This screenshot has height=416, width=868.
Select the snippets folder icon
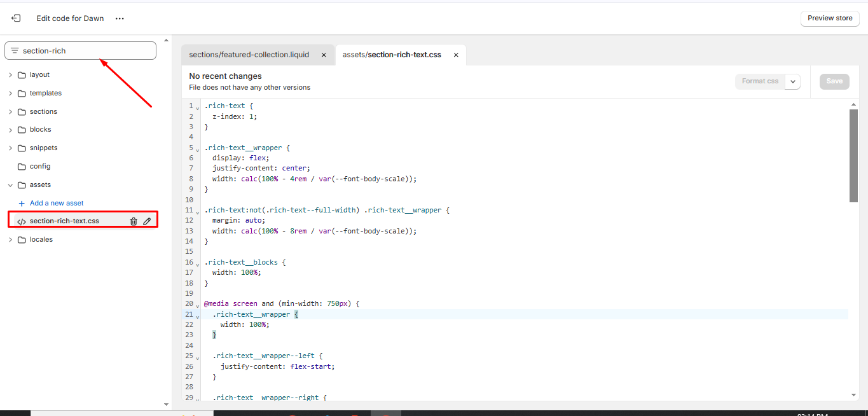pos(22,148)
